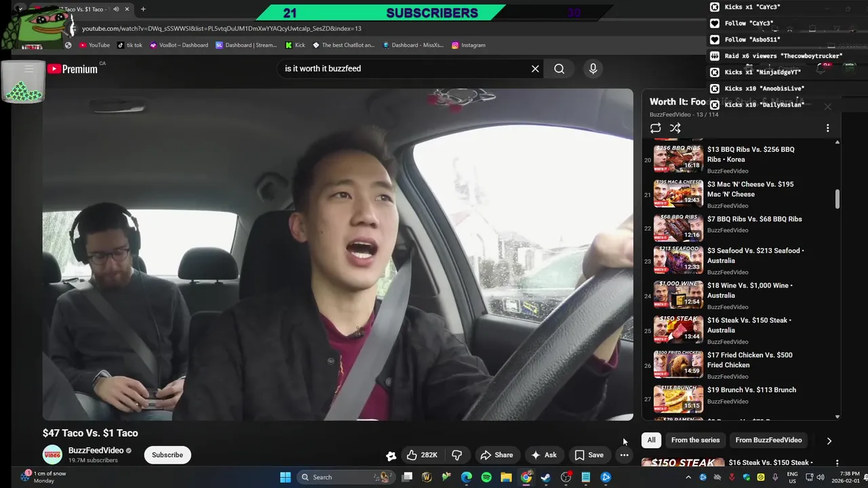Play $3 Mac 'N' Cheese Vs. $195 video
The height and width of the screenshot is (488, 868).
(x=739, y=194)
